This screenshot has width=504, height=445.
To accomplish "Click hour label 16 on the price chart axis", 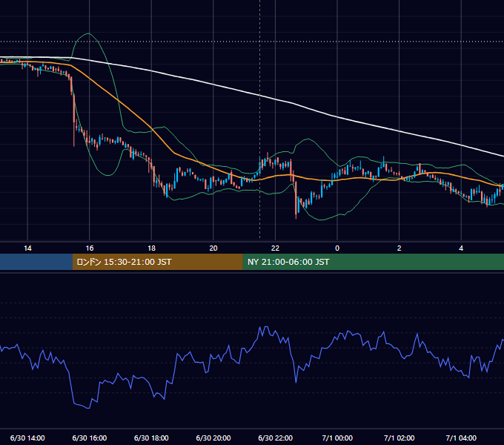I will (x=90, y=248).
